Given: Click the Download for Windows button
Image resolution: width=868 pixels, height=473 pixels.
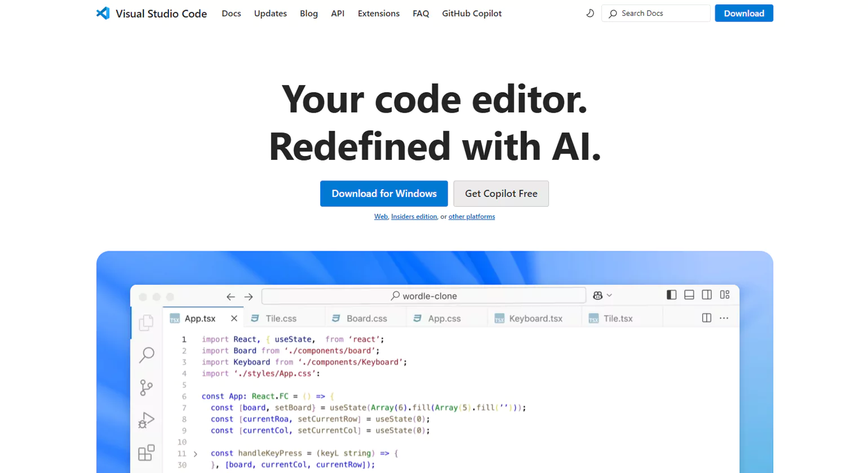Looking at the screenshot, I should [x=384, y=193].
